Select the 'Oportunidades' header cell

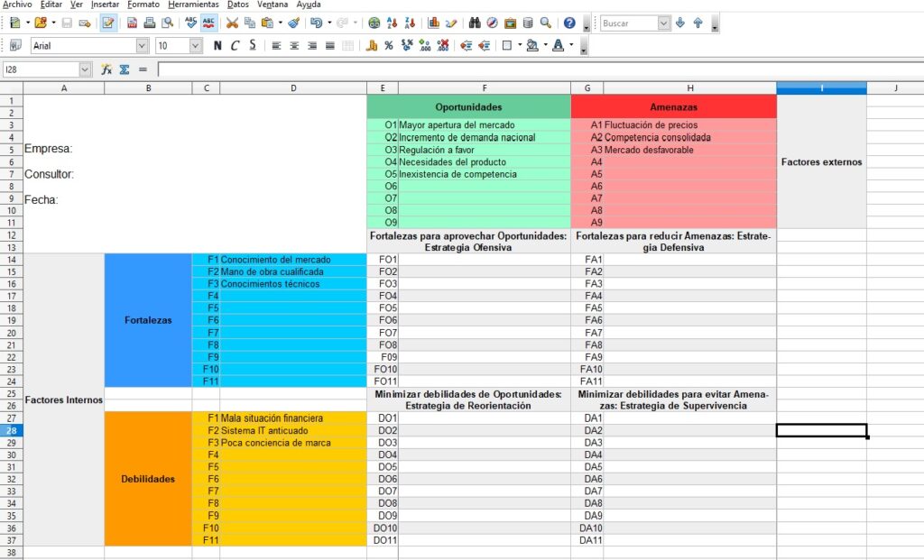coord(468,106)
